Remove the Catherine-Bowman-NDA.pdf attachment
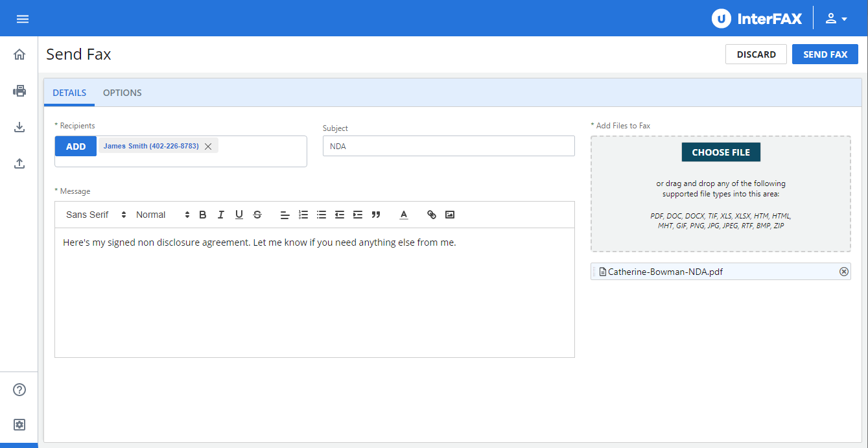 843,272
